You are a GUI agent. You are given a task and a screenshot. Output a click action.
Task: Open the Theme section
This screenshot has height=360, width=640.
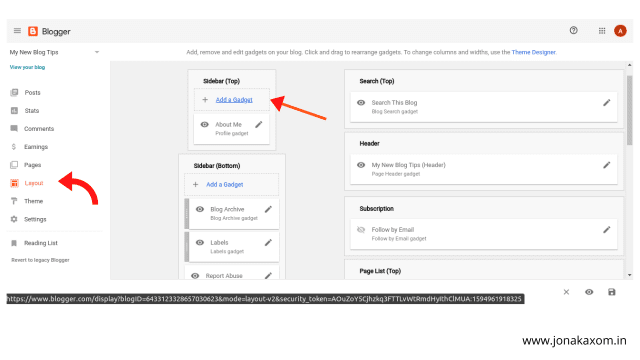pyautogui.click(x=33, y=201)
